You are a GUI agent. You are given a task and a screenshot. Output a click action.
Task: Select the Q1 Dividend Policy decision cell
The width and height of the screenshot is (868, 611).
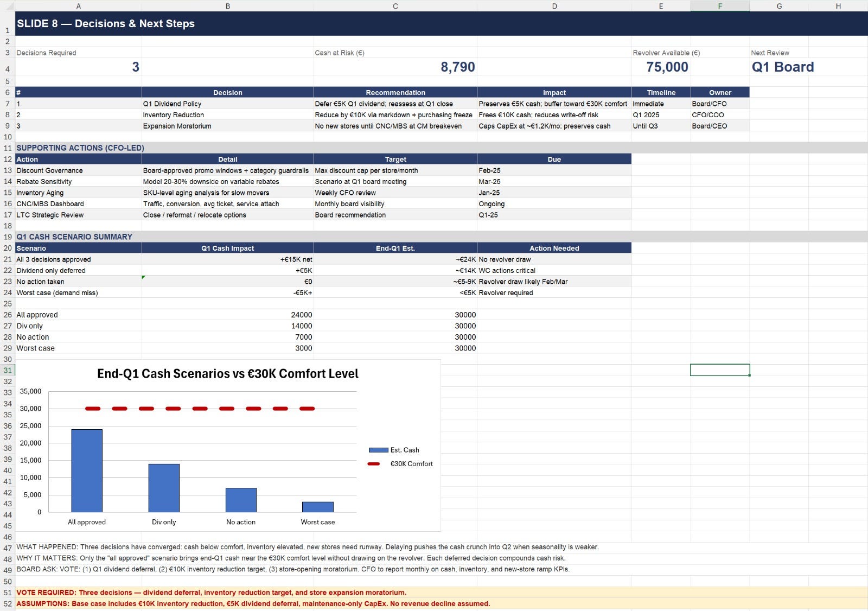(x=227, y=104)
